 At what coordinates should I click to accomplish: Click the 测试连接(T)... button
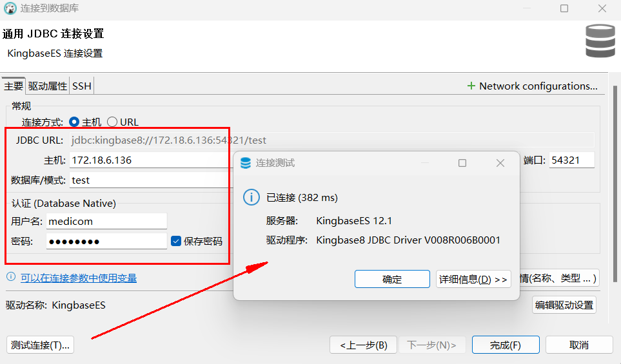tap(40, 345)
